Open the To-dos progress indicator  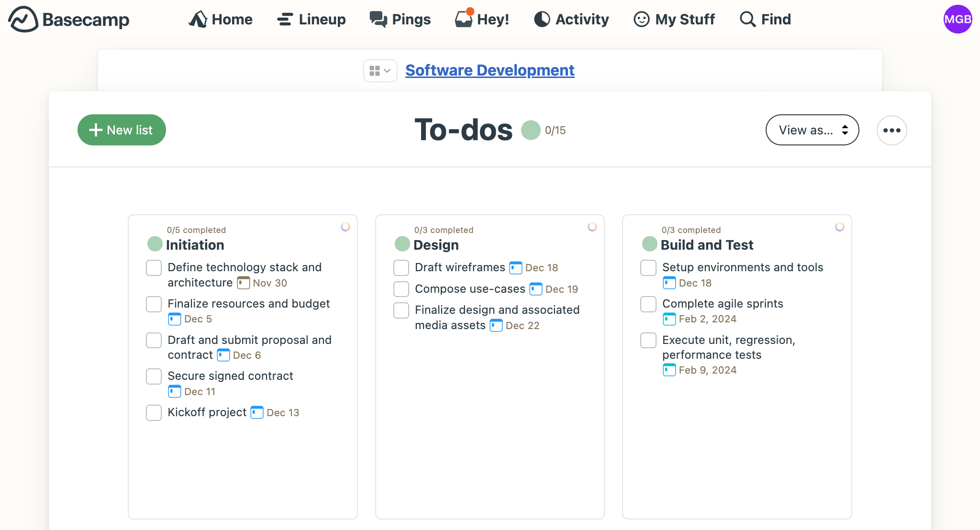click(x=532, y=130)
